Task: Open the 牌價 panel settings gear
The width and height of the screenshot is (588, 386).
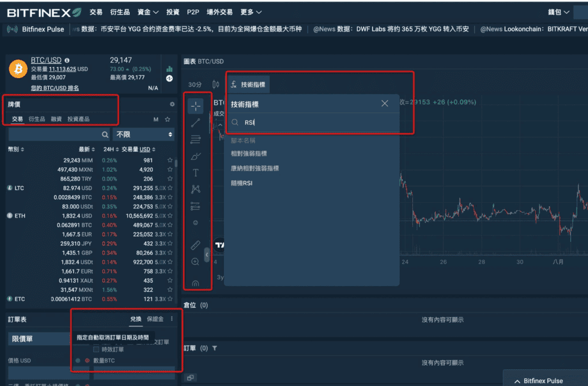Action: [x=172, y=105]
